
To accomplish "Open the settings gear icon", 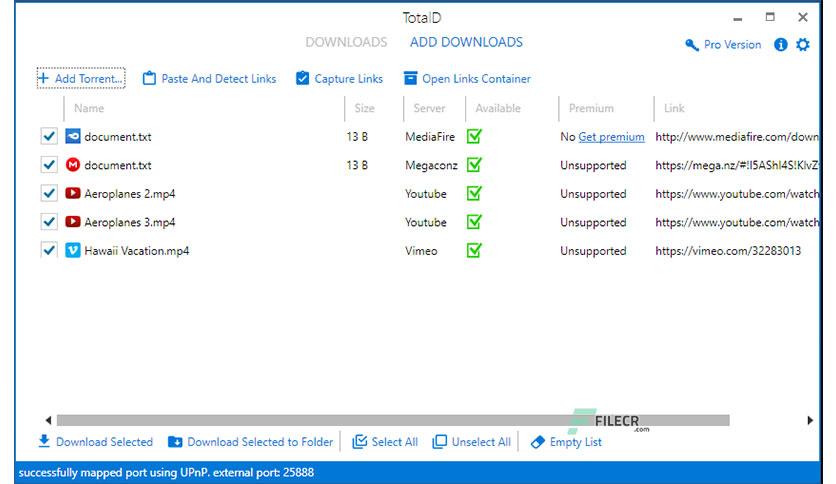I will (x=802, y=45).
